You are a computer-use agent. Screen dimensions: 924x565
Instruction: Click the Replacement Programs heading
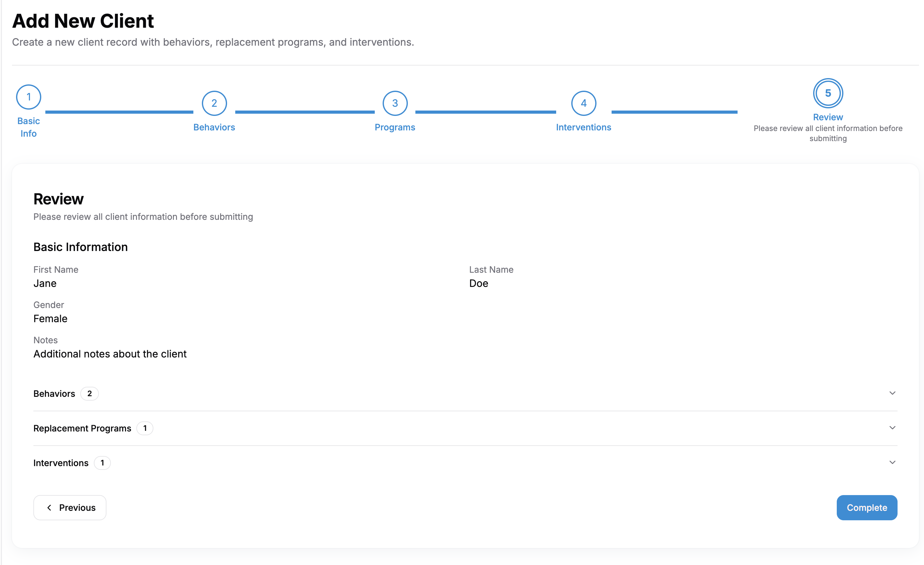(x=82, y=428)
